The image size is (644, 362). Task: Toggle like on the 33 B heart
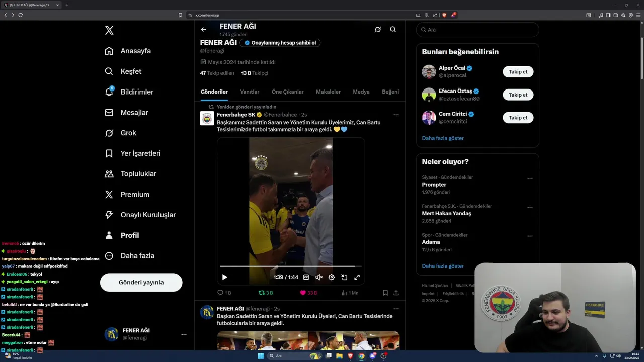coord(308,293)
